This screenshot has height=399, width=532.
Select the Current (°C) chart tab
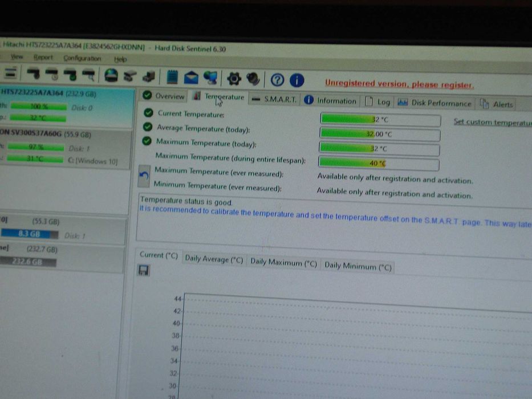pos(159,255)
